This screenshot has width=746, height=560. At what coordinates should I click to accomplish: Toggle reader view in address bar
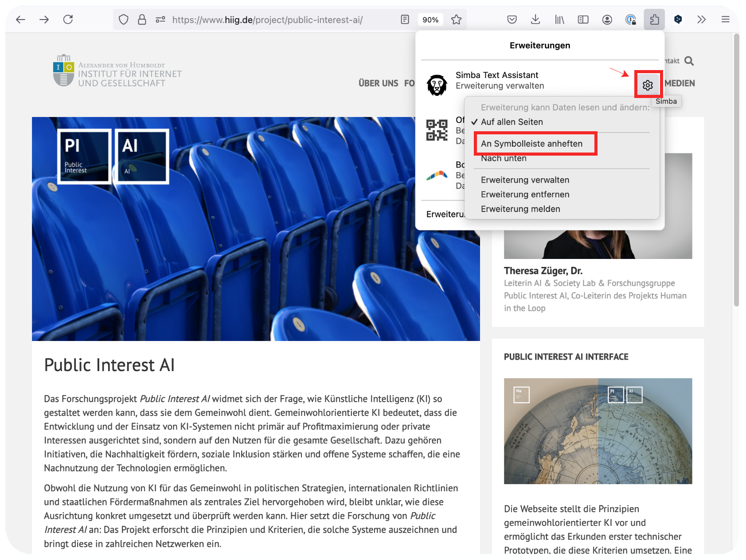(405, 20)
